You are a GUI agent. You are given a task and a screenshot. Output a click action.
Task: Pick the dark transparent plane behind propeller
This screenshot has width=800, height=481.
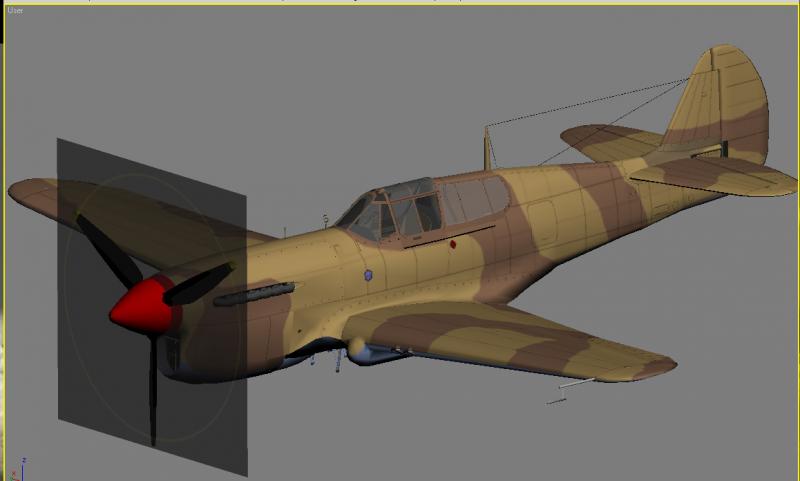(x=152, y=307)
